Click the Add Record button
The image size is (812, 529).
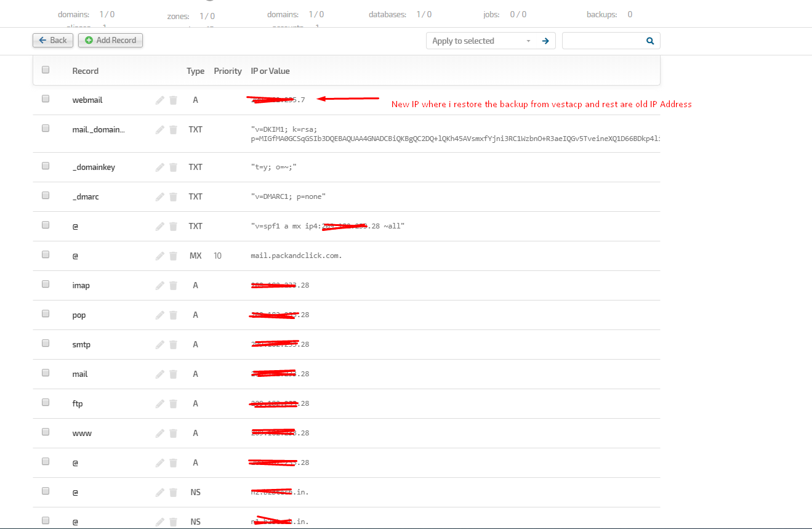(110, 40)
